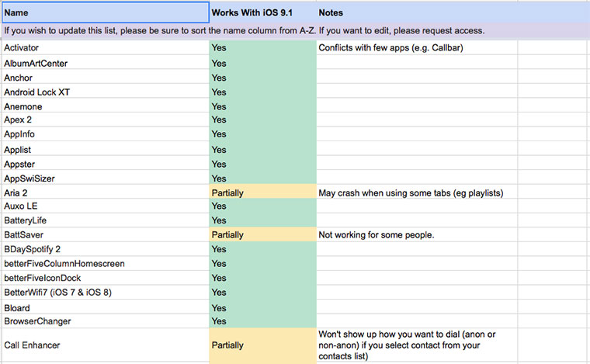Viewport: 590px width, 364px height.
Task: Select the 'Works With iOS 9.1' header cell
Action: click(262, 12)
